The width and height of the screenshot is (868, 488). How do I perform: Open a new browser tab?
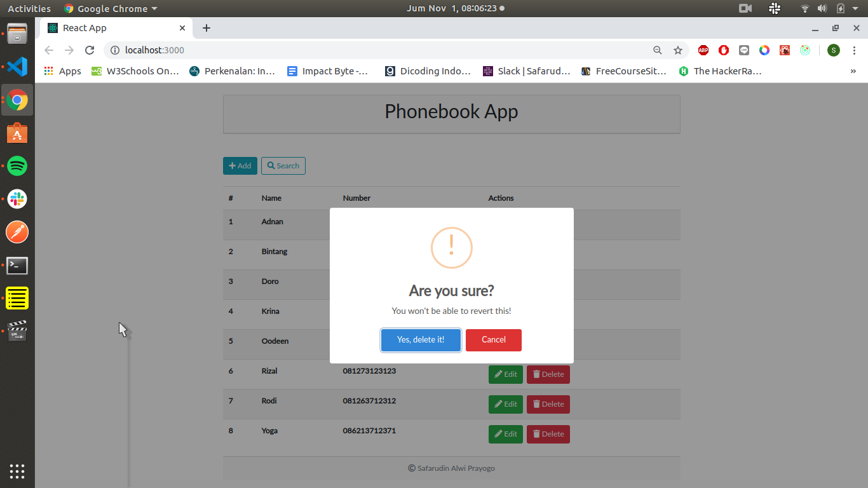[x=207, y=28]
